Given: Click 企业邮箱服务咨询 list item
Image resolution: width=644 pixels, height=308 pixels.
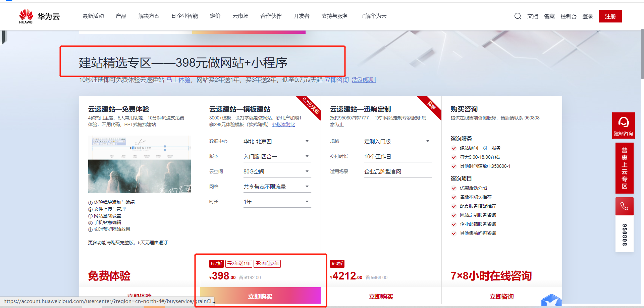Looking at the screenshot, I should [x=478, y=224].
